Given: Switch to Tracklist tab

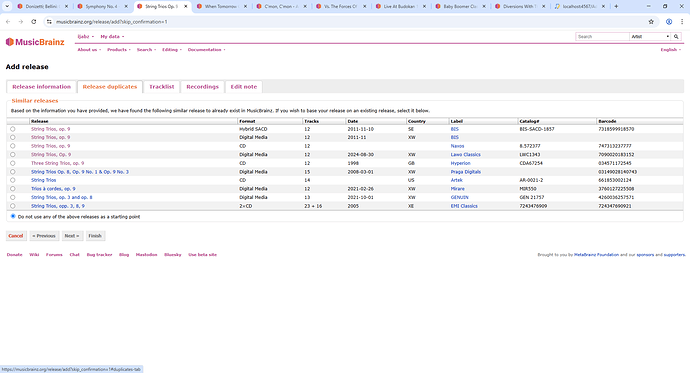Looking at the screenshot, I should click(161, 87).
